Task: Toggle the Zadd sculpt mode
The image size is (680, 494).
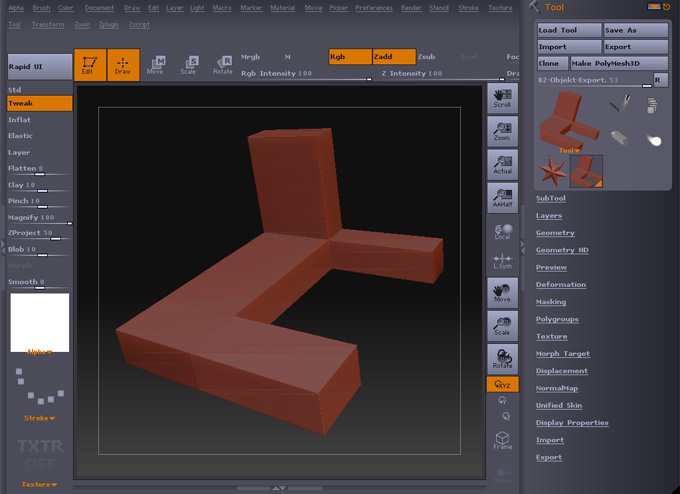Action: tap(393, 57)
